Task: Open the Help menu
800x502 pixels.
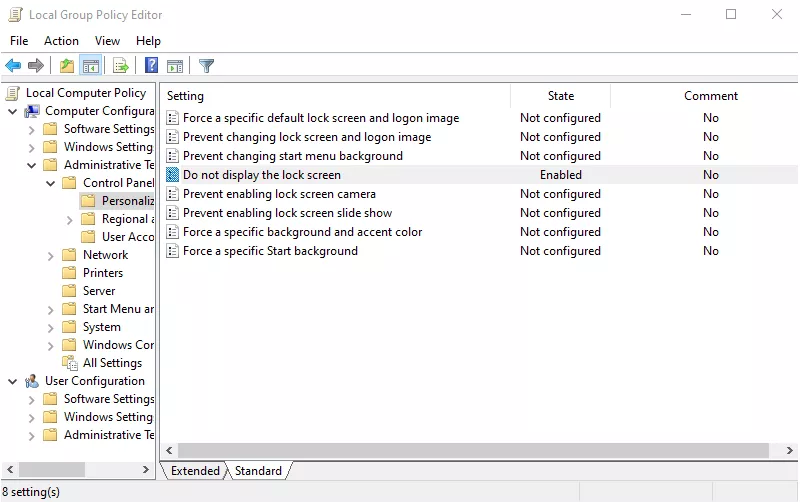Action: (148, 41)
